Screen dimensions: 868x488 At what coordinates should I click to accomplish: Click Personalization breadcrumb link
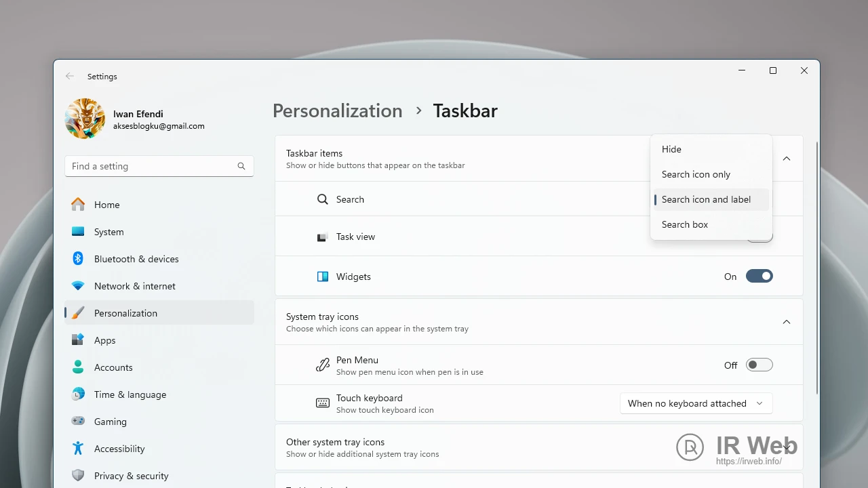click(x=337, y=111)
